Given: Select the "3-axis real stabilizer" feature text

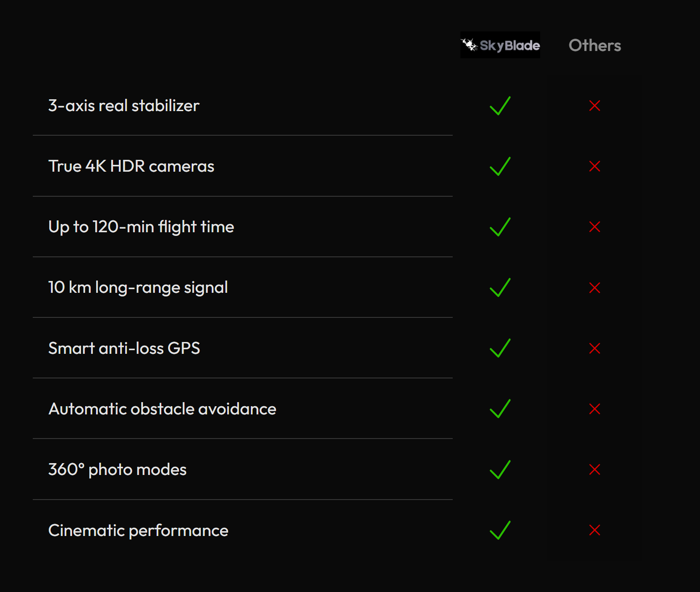Looking at the screenshot, I should pyautogui.click(x=124, y=106).
